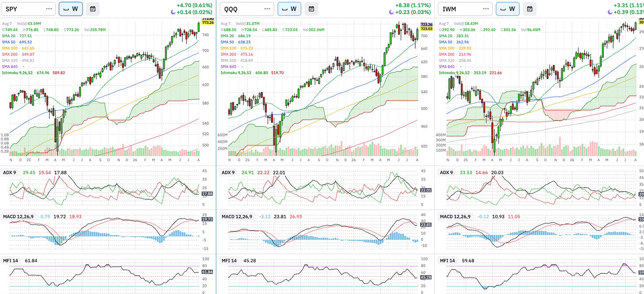Select the SMA 100 legend in IWM chart
The width and height of the screenshot is (644, 294).
tap(456, 48)
